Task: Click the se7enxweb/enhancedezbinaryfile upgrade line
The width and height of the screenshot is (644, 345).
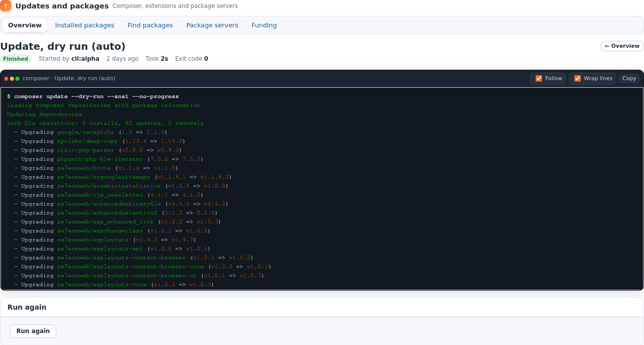Action: (121, 204)
